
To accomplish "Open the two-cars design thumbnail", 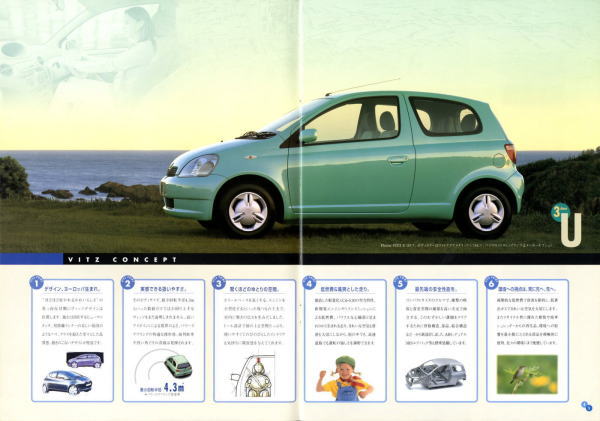I will pyautogui.click(x=73, y=373).
